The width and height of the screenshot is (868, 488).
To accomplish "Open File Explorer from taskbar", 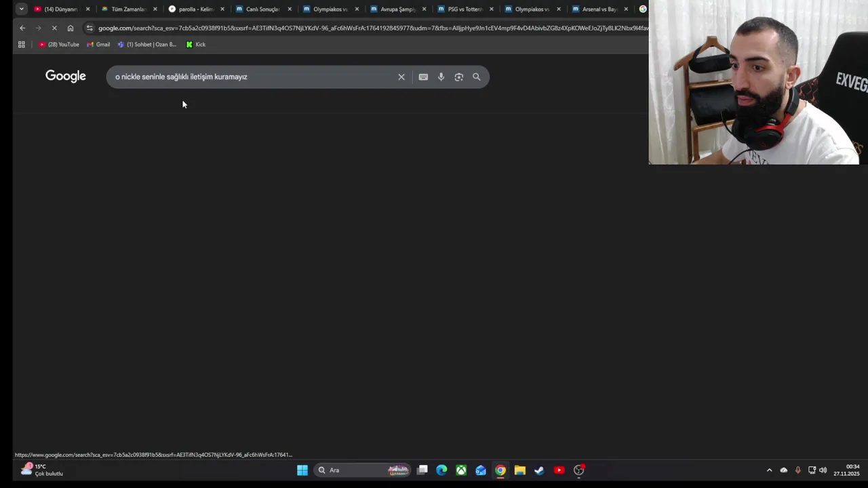I will tap(520, 470).
